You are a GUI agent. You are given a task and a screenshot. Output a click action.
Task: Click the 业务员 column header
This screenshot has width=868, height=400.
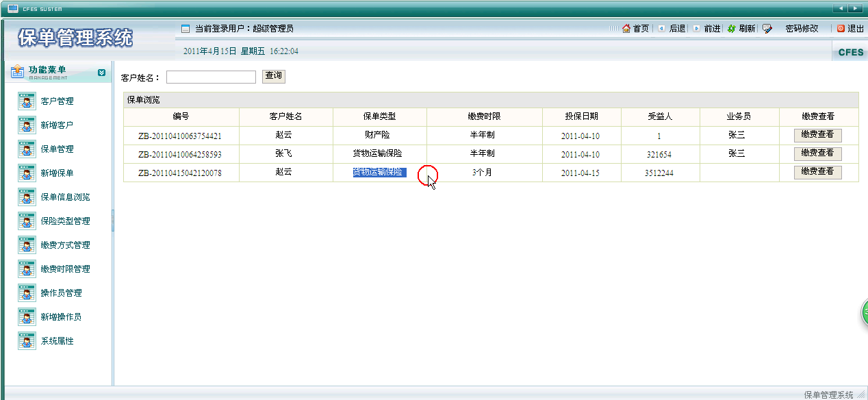739,117
